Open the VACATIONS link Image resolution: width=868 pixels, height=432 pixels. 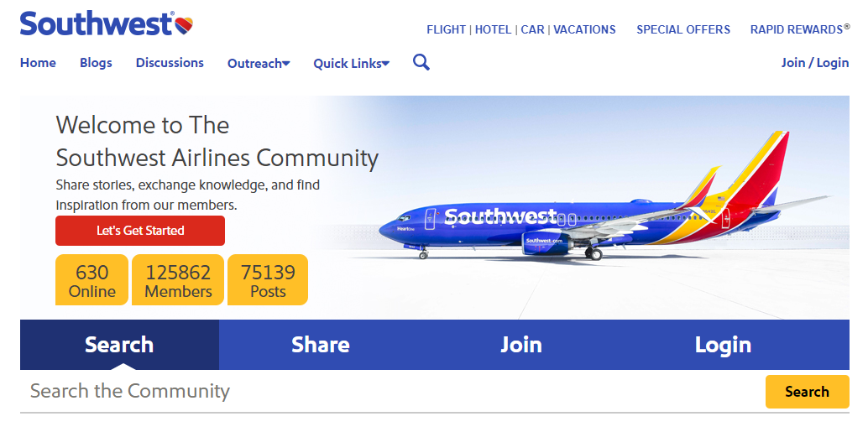tap(584, 30)
